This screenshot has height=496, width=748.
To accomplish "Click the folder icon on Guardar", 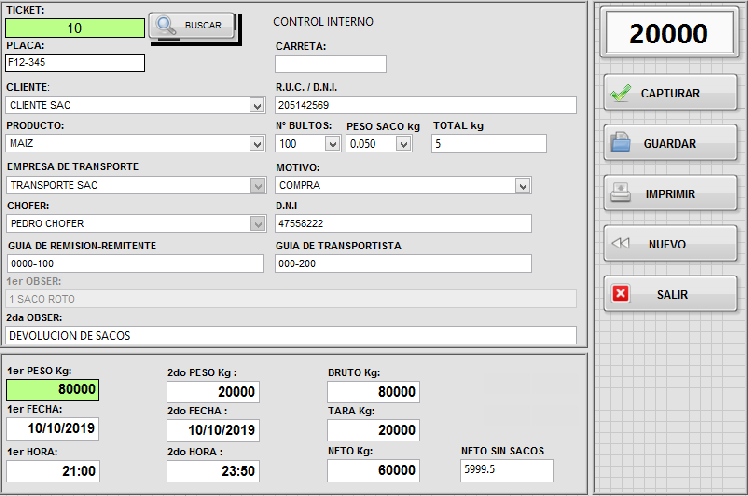I will (621, 143).
